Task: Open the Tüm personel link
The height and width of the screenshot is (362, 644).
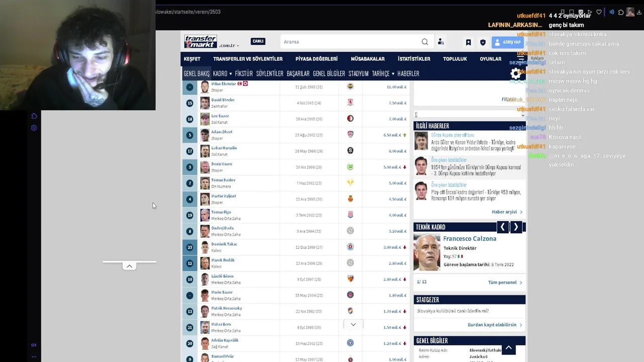Action: (x=505, y=283)
